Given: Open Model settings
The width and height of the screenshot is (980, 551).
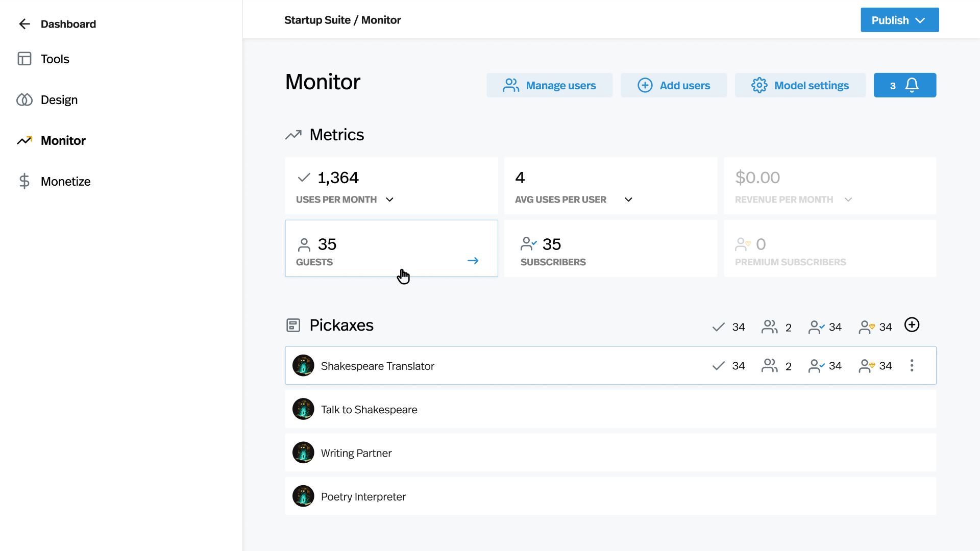Looking at the screenshot, I should [800, 86].
